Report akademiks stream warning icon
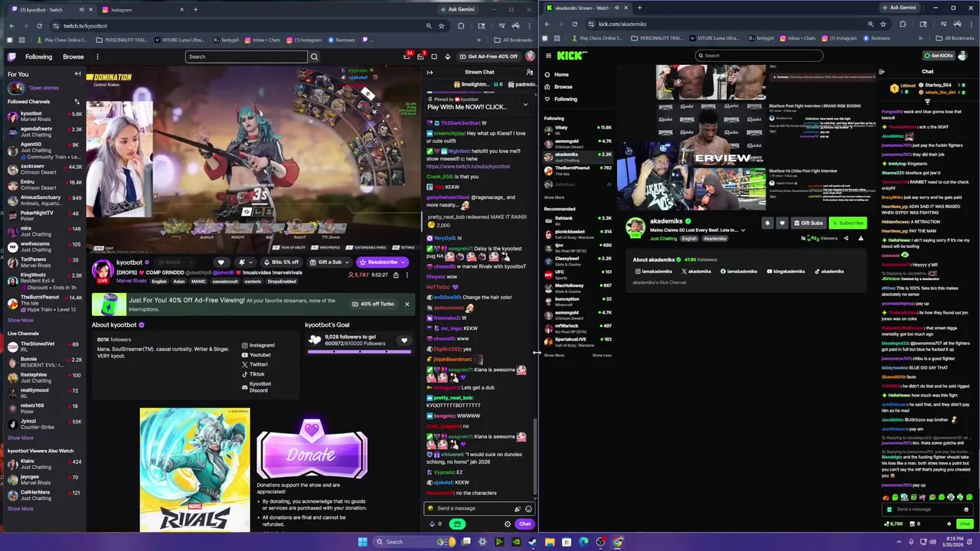 [861, 238]
